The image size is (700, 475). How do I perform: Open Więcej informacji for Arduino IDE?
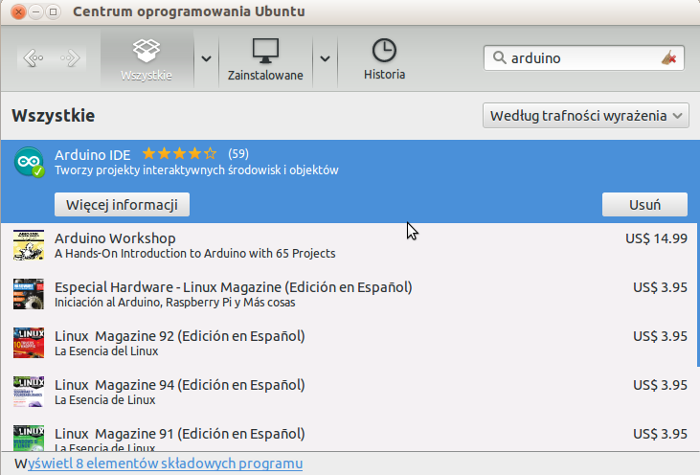point(122,204)
